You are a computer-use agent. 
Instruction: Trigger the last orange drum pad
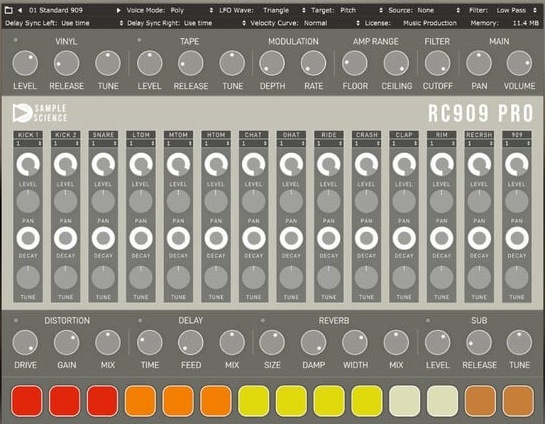pos(216,401)
